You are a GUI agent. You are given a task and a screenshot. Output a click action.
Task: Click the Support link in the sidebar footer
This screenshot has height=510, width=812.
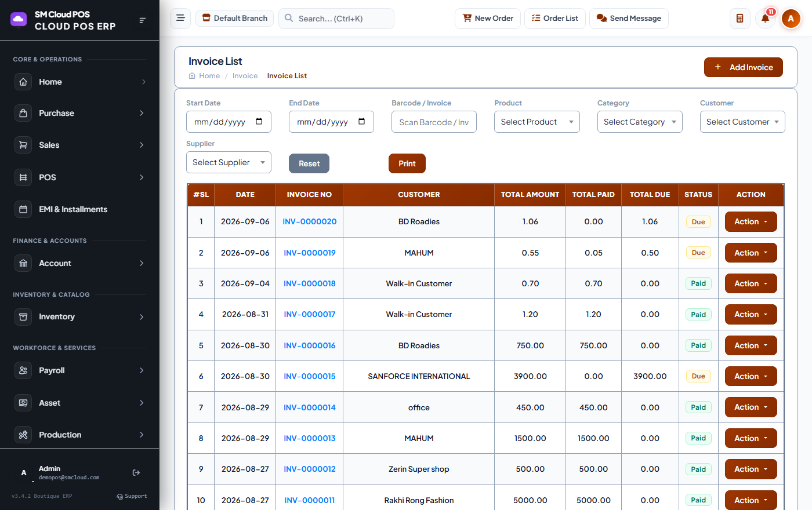pos(132,496)
